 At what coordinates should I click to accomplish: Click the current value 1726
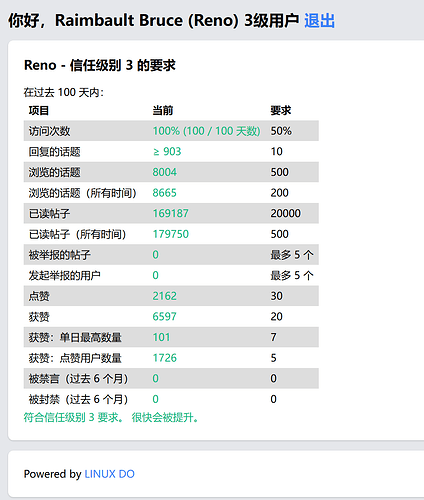pyautogui.click(x=165, y=358)
